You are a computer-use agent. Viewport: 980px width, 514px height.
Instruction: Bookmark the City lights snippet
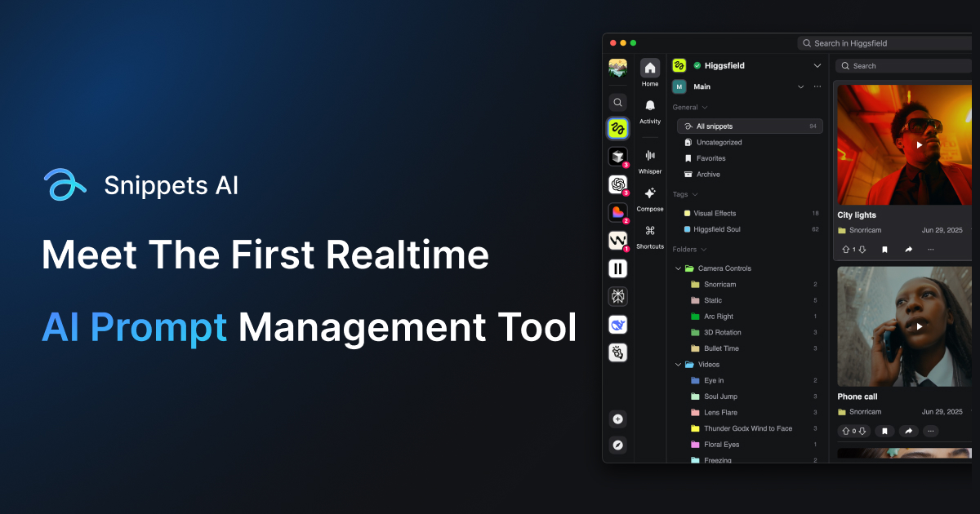884,250
